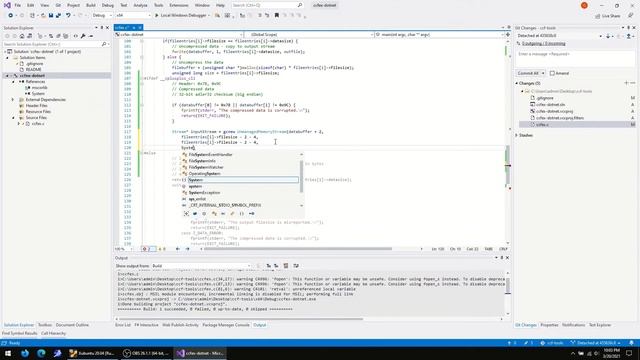The height and width of the screenshot is (360, 640).
Task: Close the ccfex.c editor tab
Action: [x=140, y=27]
